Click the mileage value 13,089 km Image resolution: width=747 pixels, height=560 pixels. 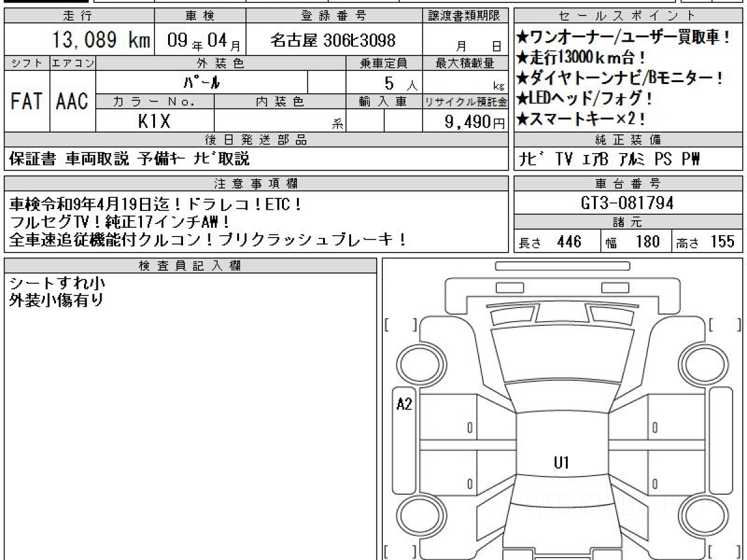pos(101,40)
